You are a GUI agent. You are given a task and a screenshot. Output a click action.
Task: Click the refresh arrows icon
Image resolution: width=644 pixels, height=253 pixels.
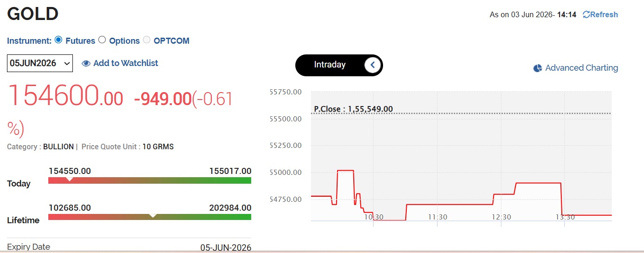tap(586, 14)
